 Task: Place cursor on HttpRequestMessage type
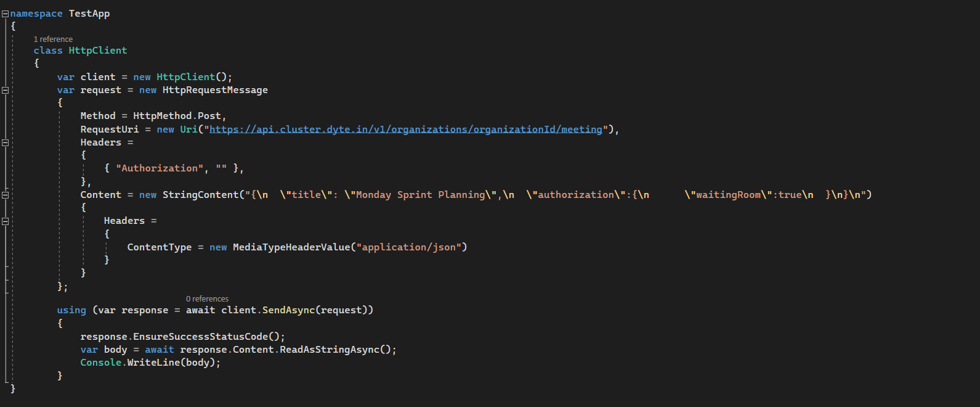pos(215,90)
